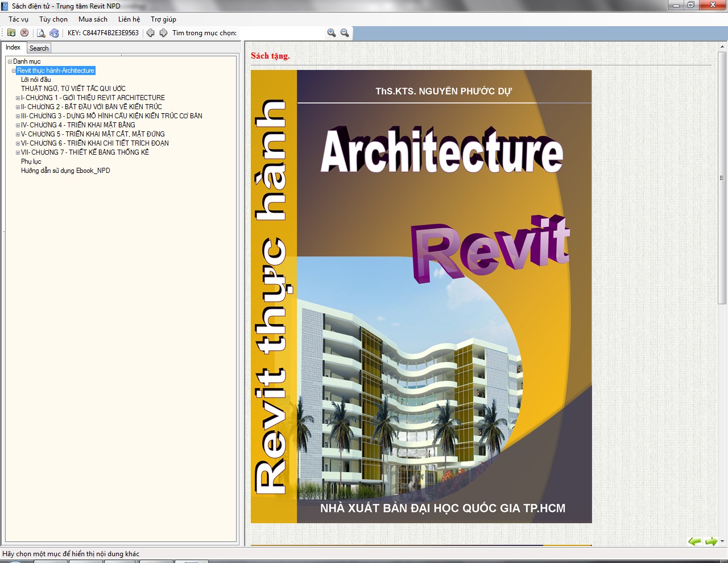Click the red circled X toolbar icon
Image resolution: width=728 pixels, height=563 pixels.
[x=24, y=32]
